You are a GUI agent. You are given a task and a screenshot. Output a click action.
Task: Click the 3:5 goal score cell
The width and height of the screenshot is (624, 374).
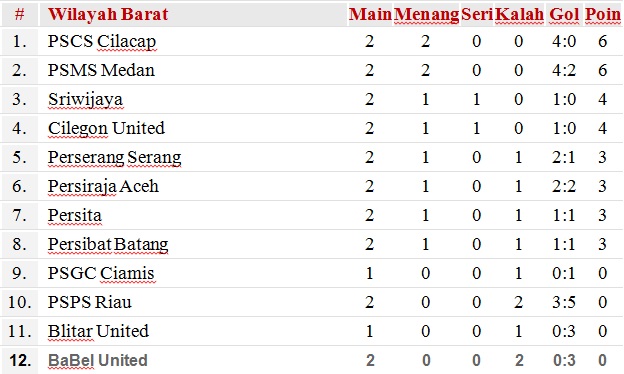coord(564,302)
